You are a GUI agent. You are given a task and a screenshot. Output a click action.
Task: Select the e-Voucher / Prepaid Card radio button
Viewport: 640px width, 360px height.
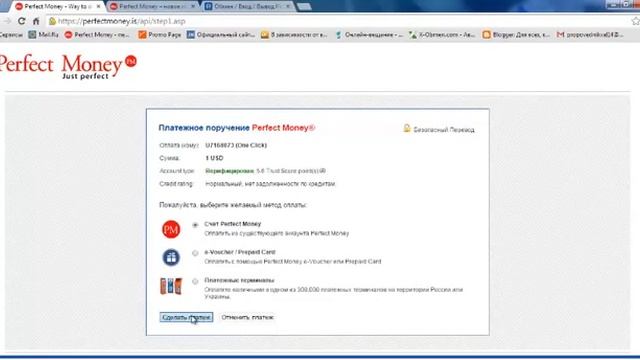point(195,253)
